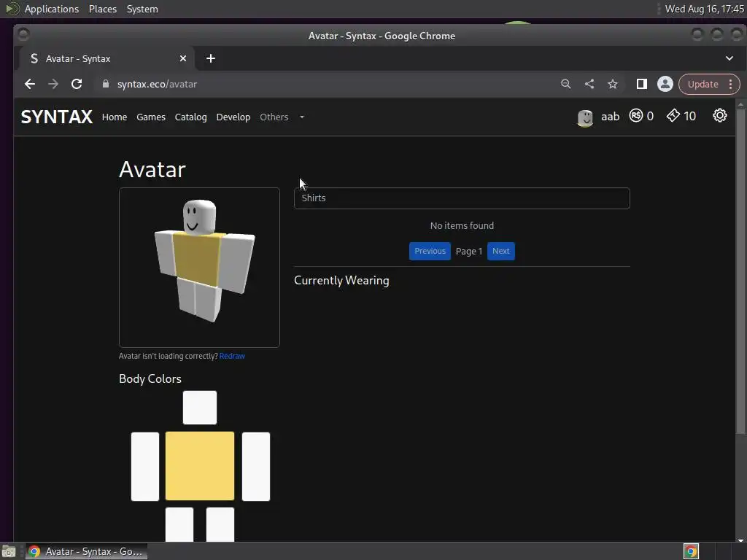Close the Avatar - Syntax tab
The image size is (747, 560).
tap(183, 58)
